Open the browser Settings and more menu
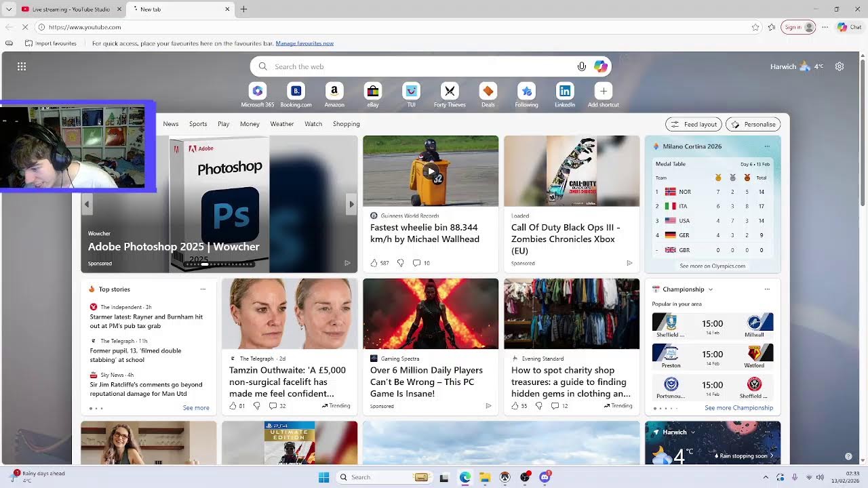 point(825,27)
